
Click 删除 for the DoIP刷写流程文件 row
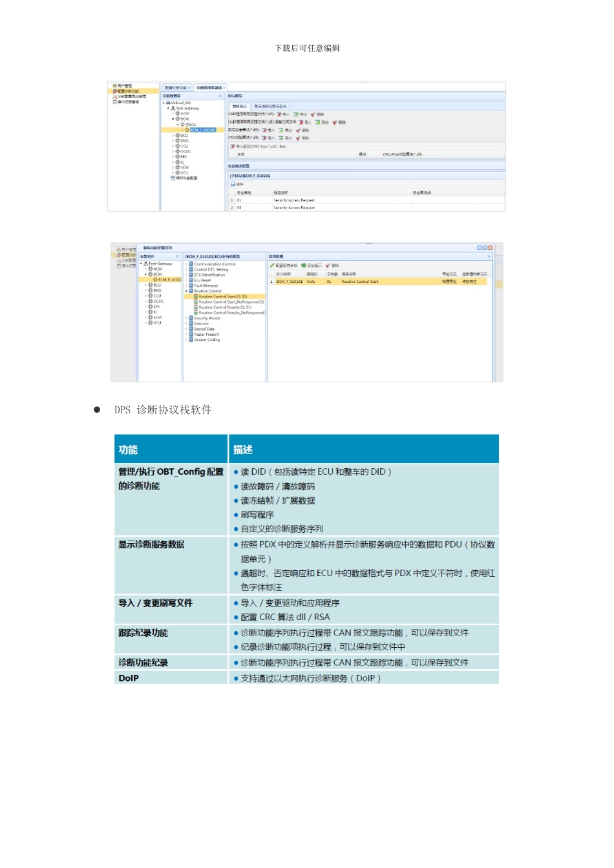tap(339, 122)
